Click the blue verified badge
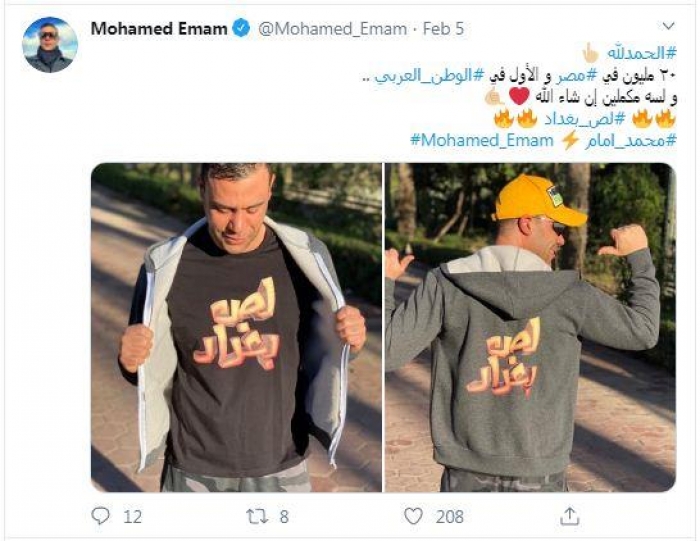 tap(242, 29)
